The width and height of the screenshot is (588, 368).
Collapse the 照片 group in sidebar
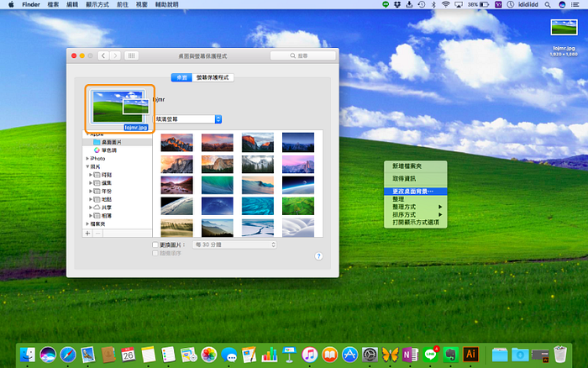point(87,166)
